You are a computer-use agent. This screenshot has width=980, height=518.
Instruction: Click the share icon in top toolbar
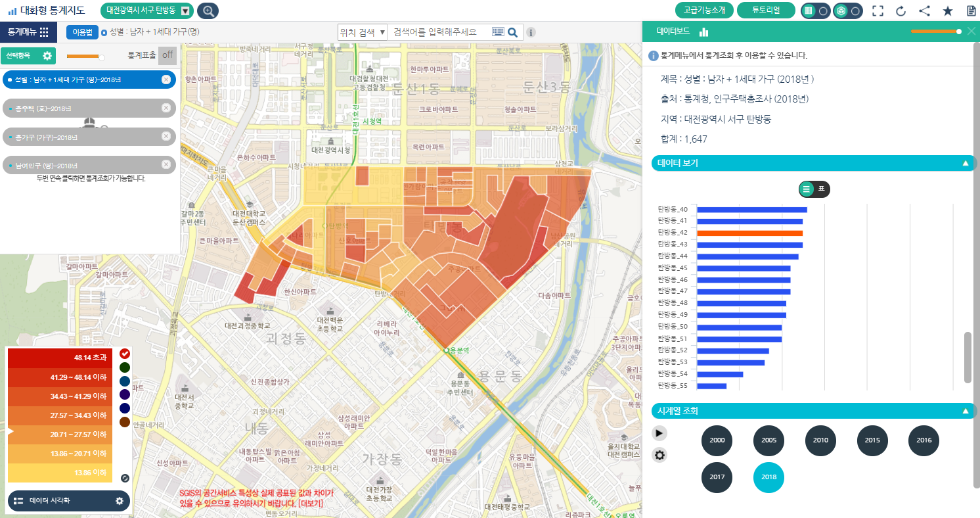point(924,11)
